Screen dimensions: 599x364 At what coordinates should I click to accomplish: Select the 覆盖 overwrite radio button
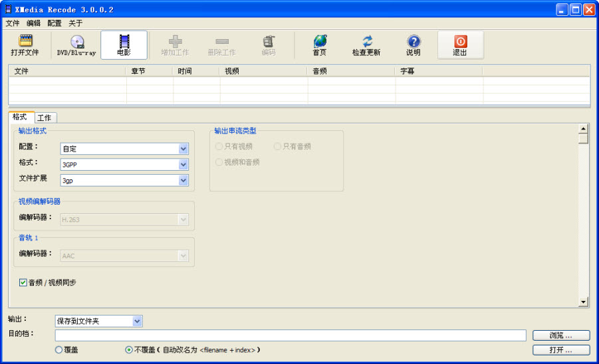click(59, 349)
